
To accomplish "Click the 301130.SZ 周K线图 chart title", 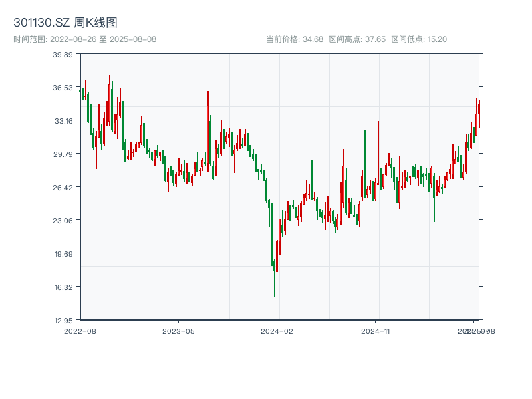I will (65, 23).
